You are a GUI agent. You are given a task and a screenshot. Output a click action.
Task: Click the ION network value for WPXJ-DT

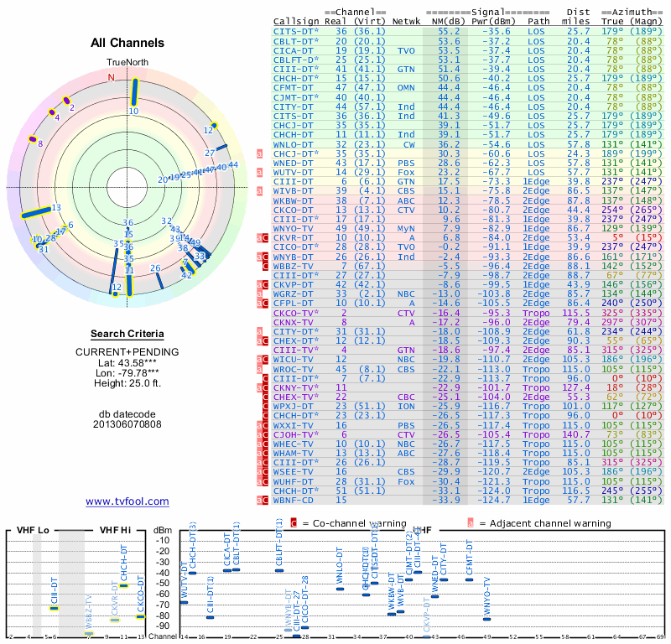406,406
